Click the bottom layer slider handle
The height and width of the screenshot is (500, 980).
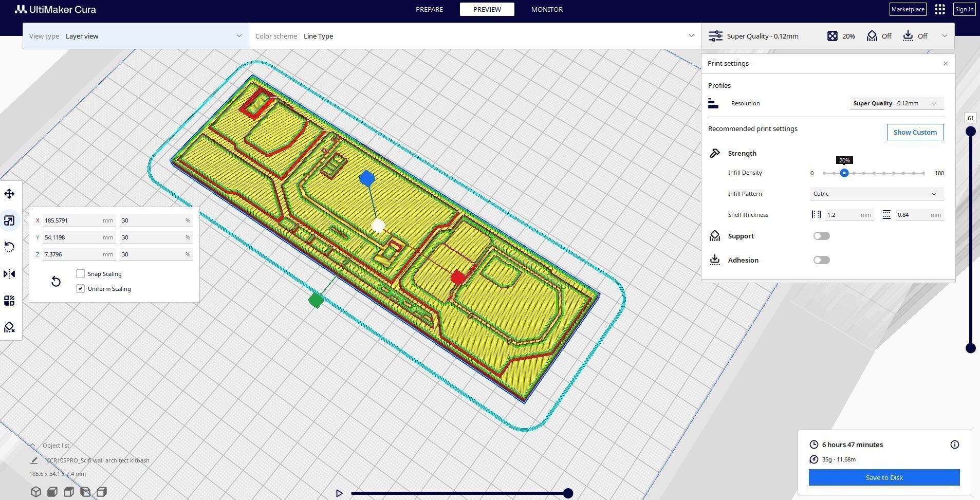click(971, 348)
